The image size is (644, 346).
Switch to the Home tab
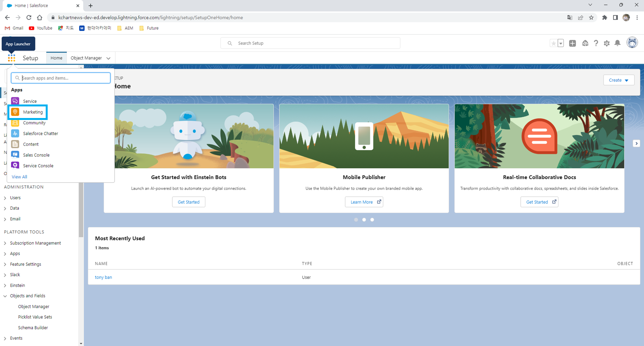click(56, 58)
